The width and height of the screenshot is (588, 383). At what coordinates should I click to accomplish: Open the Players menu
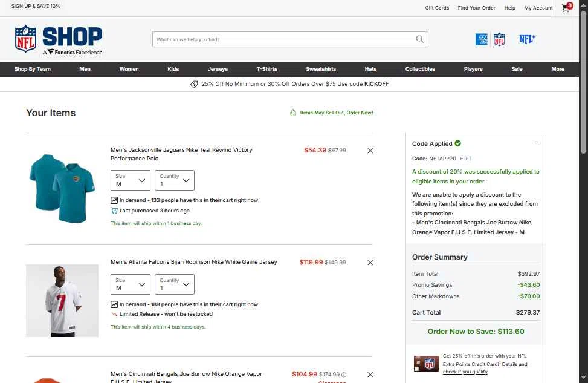click(x=473, y=69)
